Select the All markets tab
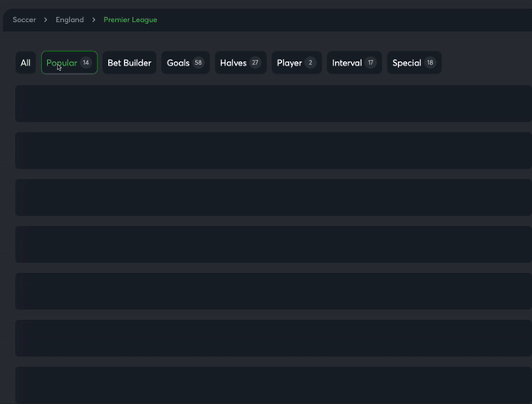 click(x=26, y=63)
